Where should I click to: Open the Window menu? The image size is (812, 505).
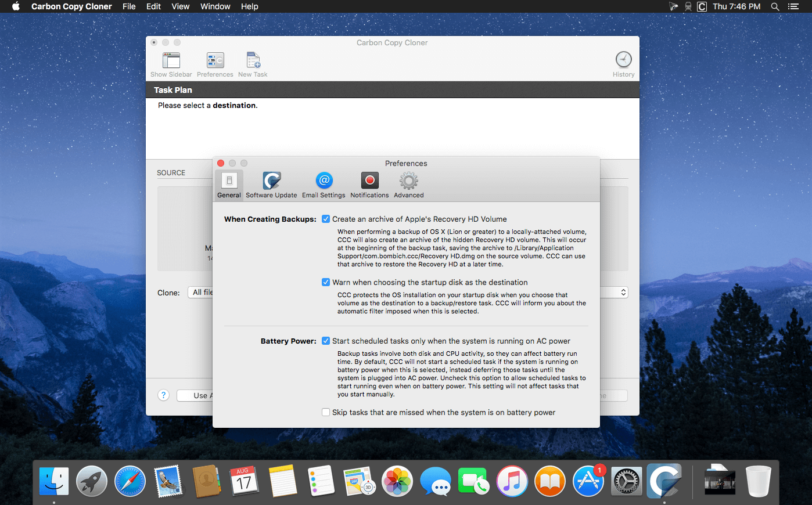(x=215, y=6)
